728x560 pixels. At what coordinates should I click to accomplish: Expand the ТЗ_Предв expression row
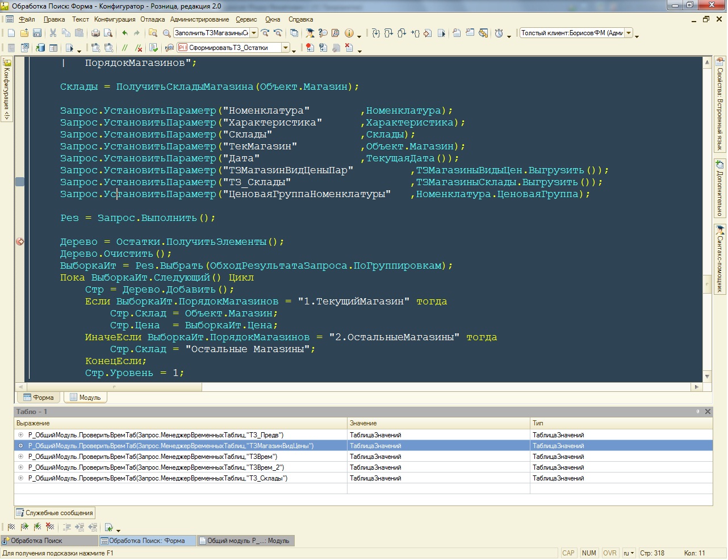[20, 435]
